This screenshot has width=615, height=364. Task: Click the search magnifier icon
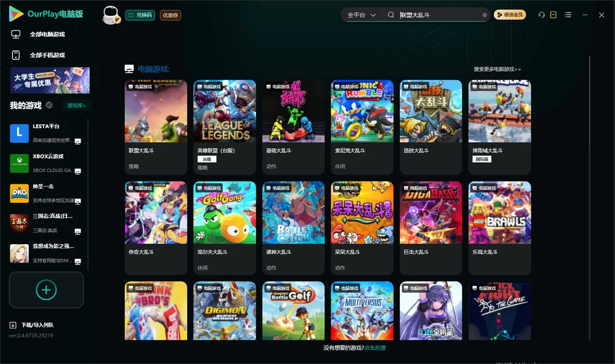[391, 15]
